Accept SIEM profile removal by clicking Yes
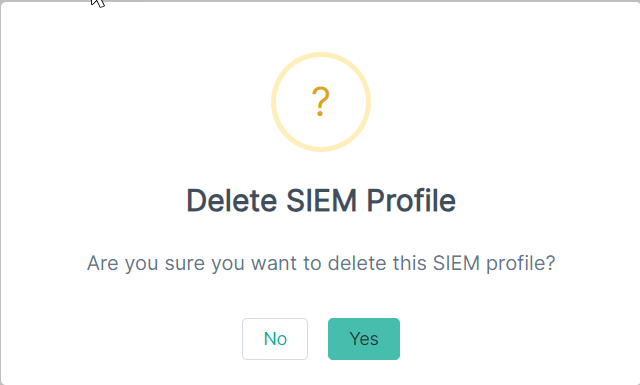 pyautogui.click(x=364, y=339)
